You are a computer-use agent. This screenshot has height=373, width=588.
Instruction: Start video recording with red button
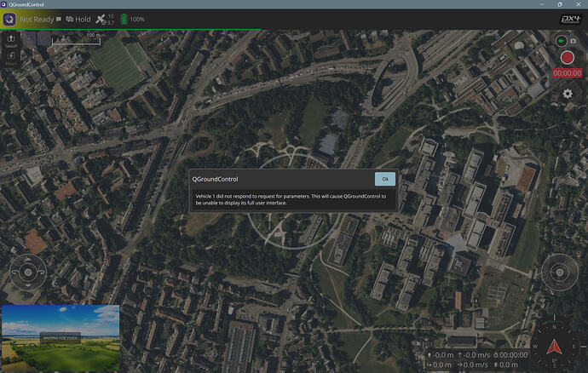[567, 58]
